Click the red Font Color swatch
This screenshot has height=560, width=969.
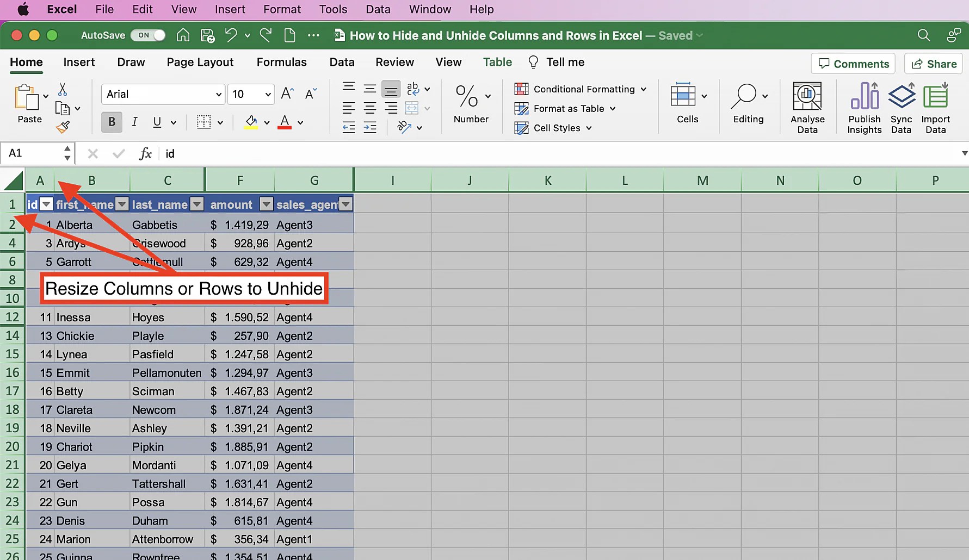[283, 122]
